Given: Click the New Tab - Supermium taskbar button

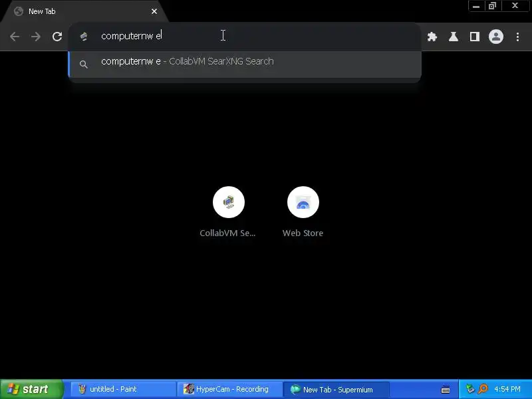Looking at the screenshot, I should 336,389.
